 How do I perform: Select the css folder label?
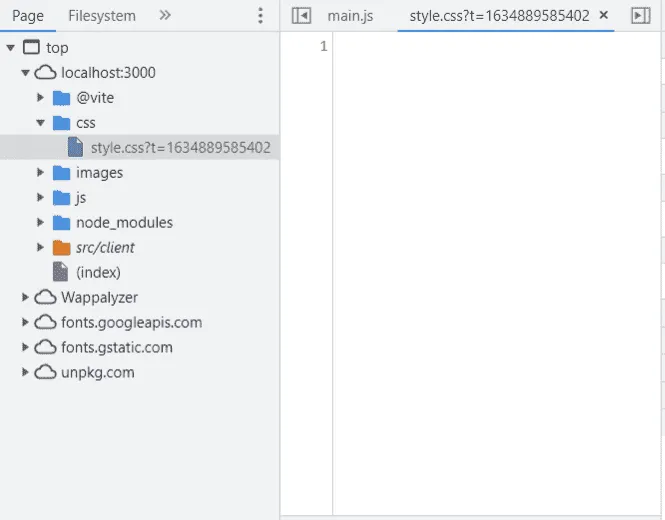(86, 123)
